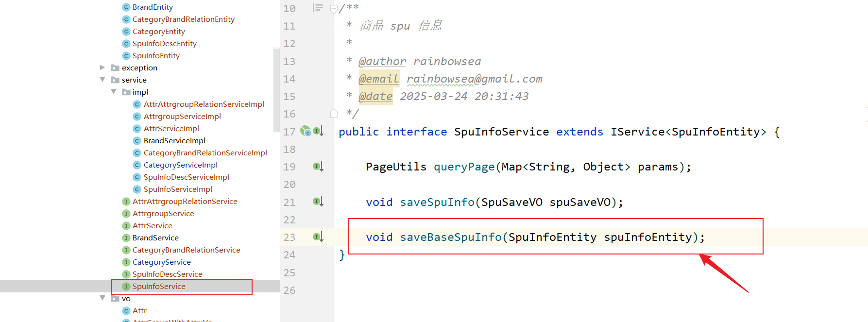Click IService in the extends clause

[638, 132]
